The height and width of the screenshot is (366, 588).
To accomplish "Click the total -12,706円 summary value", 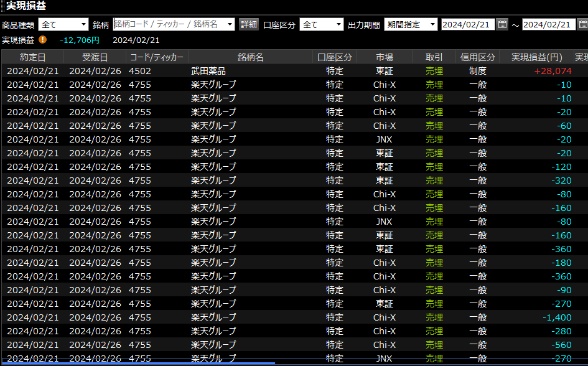I will pyautogui.click(x=80, y=40).
